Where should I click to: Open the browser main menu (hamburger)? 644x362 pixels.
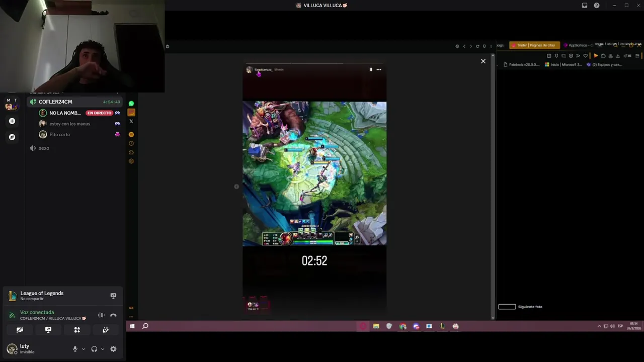[x=637, y=56]
